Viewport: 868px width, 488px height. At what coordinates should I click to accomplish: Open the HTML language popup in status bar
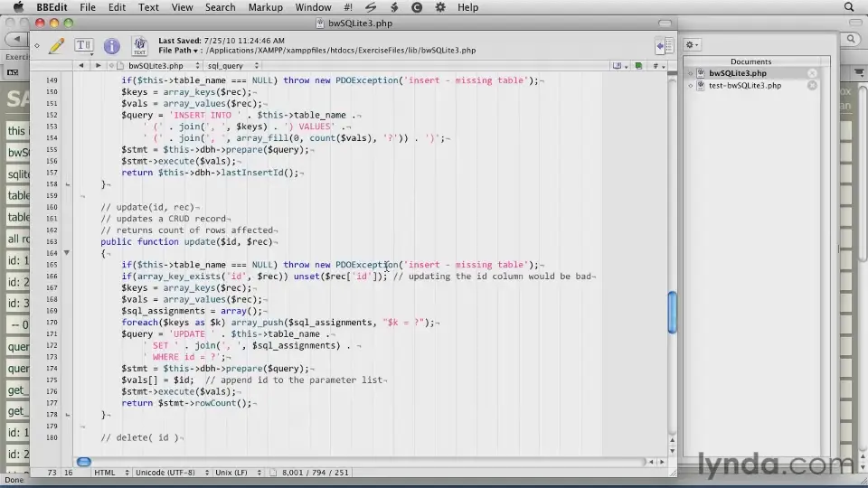point(110,473)
